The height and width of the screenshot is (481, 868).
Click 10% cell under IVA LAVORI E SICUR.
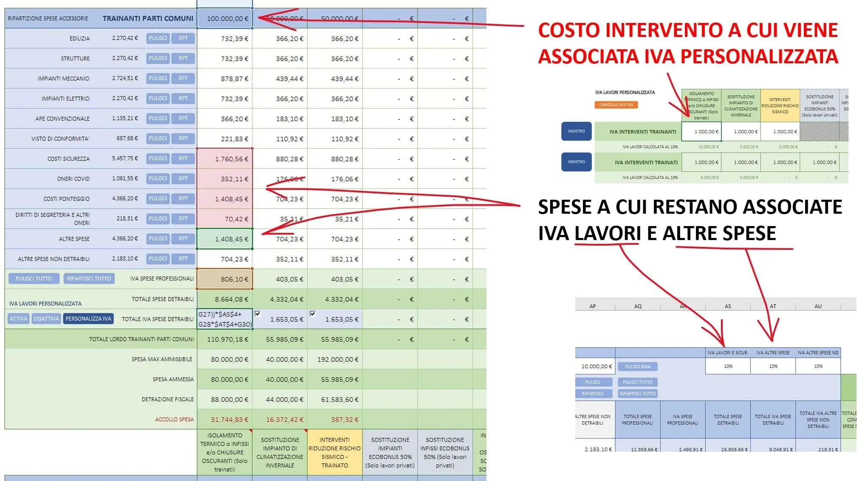point(728,366)
